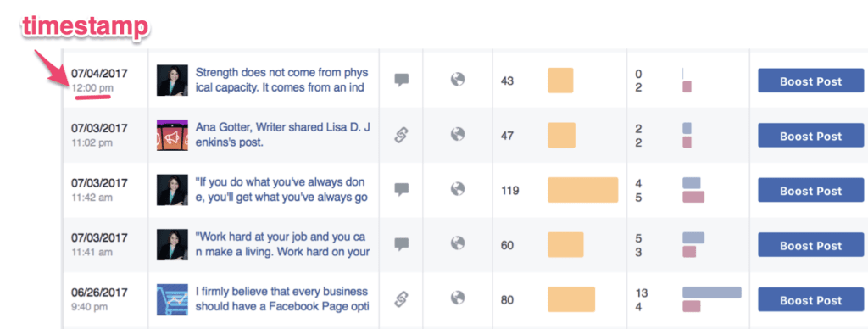Click blue engagement bar showing 13 clicks

pos(712,293)
